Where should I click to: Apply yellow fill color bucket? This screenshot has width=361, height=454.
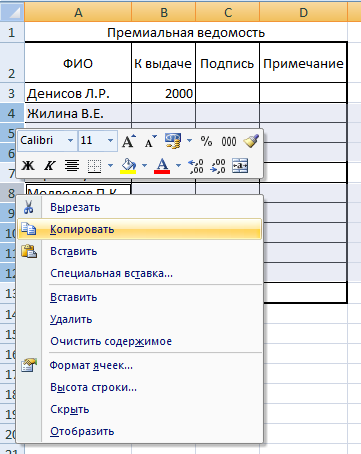point(128,165)
